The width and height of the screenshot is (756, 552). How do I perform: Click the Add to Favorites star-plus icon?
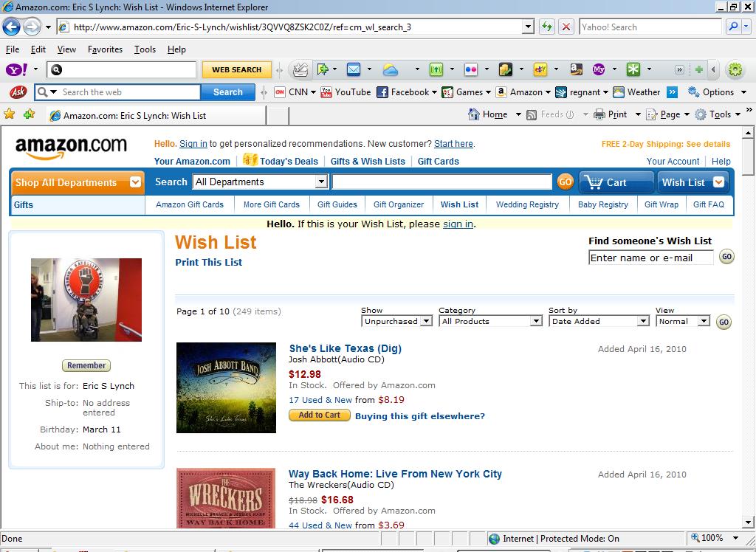[x=30, y=114]
